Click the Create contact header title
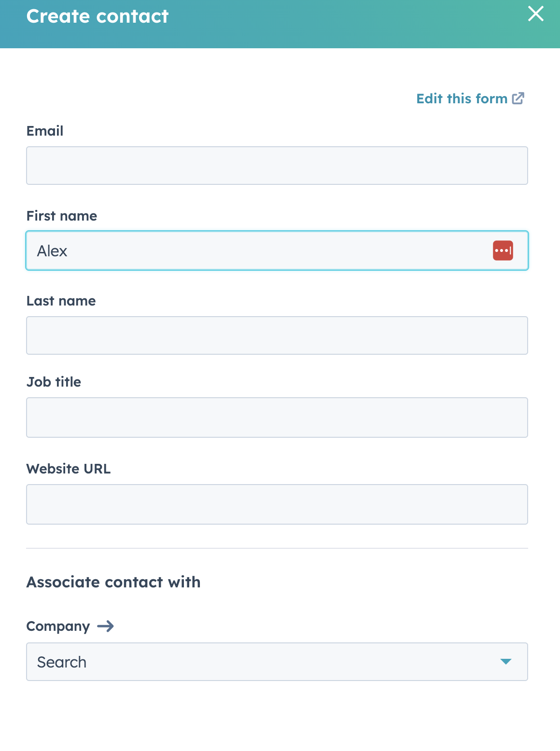Image resolution: width=560 pixels, height=751 pixels. tap(98, 16)
